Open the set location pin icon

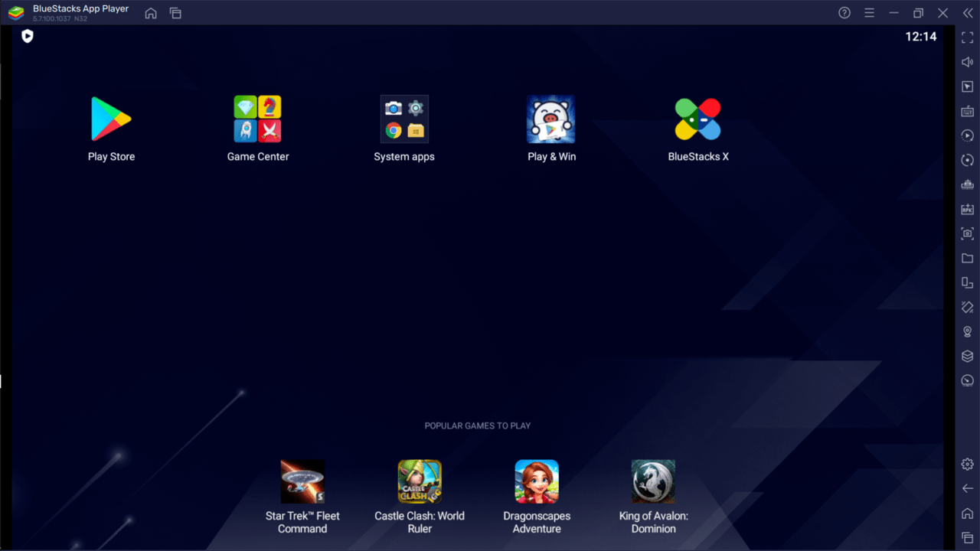tap(968, 331)
